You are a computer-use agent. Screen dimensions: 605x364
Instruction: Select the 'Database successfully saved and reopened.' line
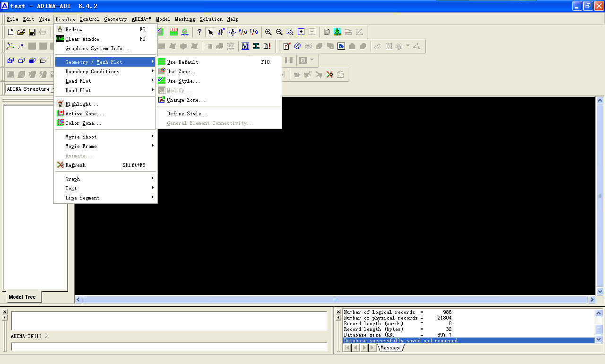468,340
